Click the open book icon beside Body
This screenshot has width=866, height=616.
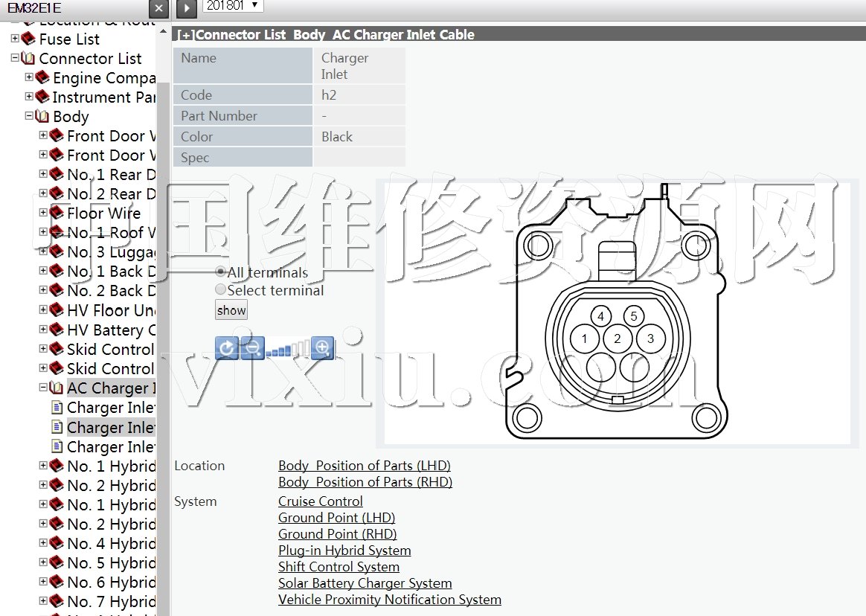pyautogui.click(x=42, y=116)
